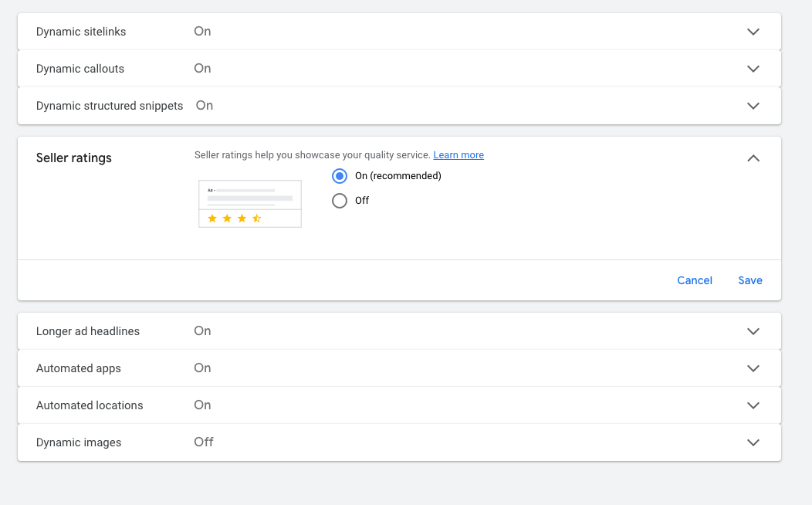Click the Seller ratings heading
This screenshot has width=812, height=505.
coord(74,158)
